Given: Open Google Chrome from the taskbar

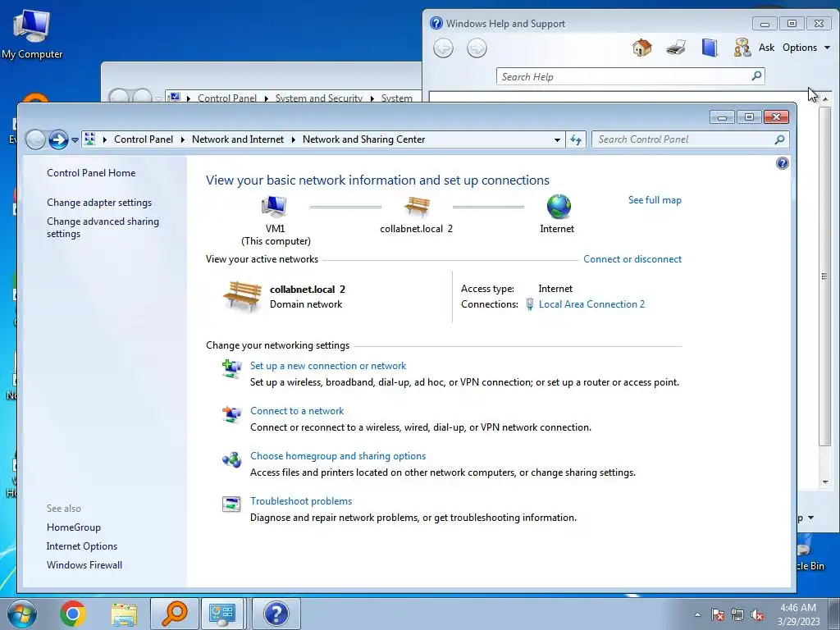Looking at the screenshot, I should tap(73, 614).
